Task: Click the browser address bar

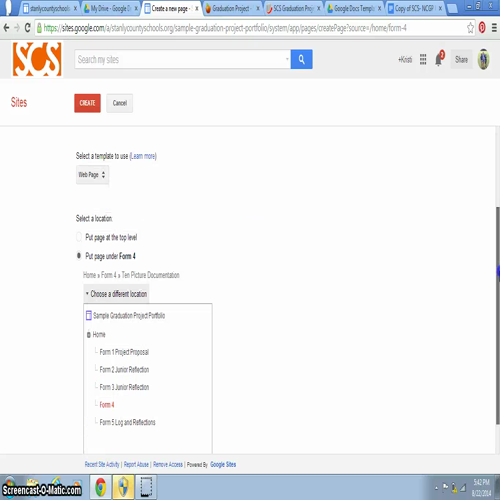Action: (x=250, y=28)
